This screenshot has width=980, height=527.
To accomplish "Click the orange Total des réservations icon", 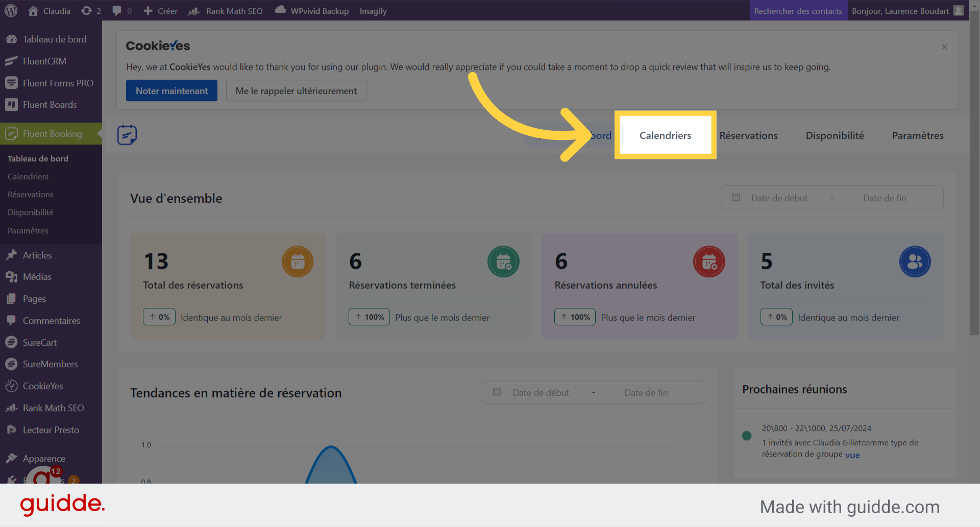I will coord(298,261).
